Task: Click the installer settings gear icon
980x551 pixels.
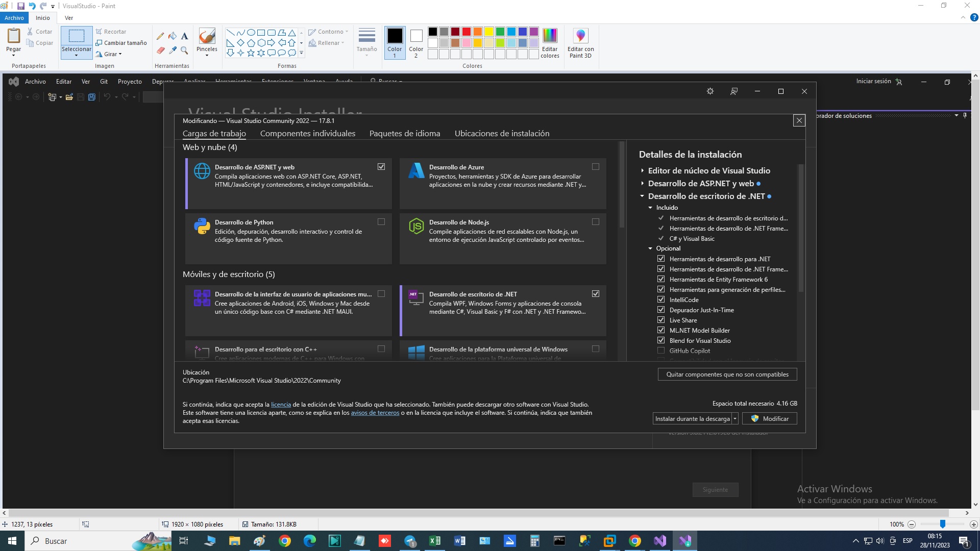Action: (x=710, y=91)
